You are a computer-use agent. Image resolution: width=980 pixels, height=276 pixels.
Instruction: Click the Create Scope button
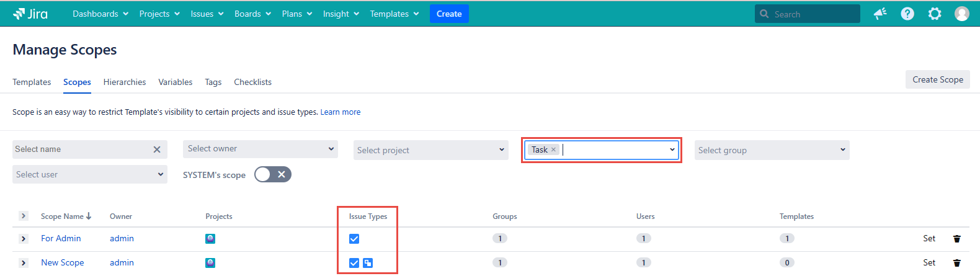937,79
